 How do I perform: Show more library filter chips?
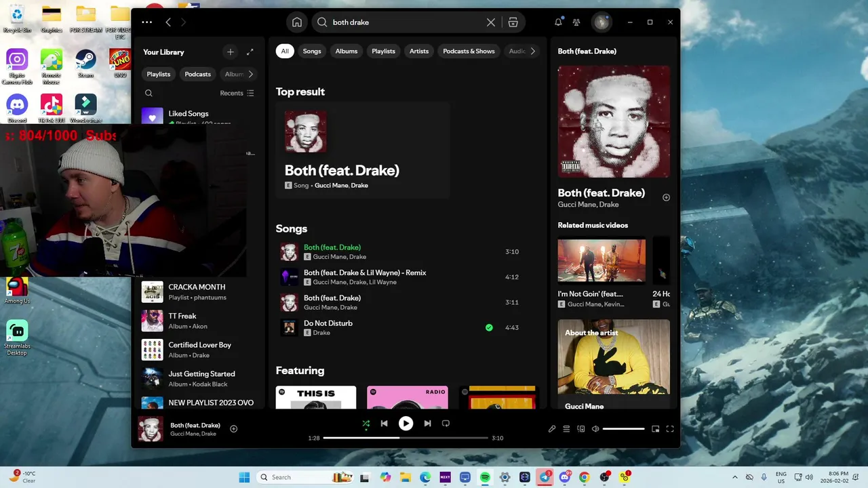(251, 74)
